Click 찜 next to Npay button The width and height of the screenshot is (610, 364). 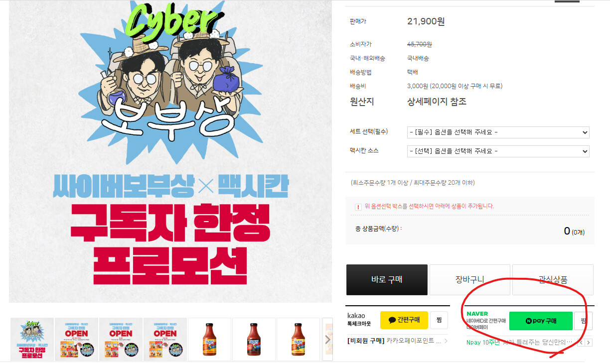583,321
